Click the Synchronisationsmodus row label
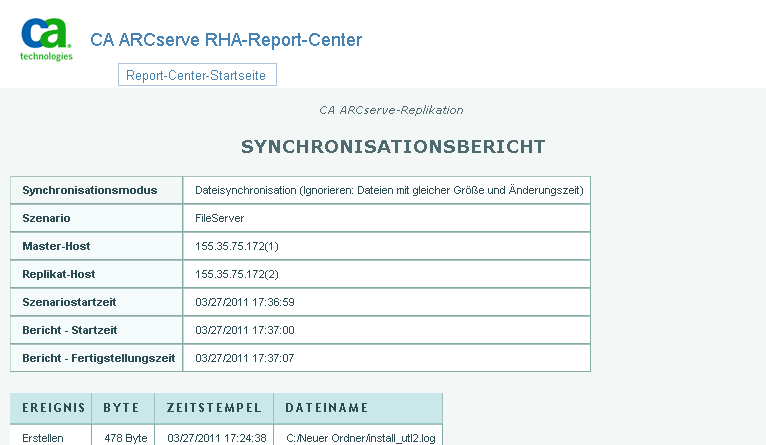 point(89,190)
